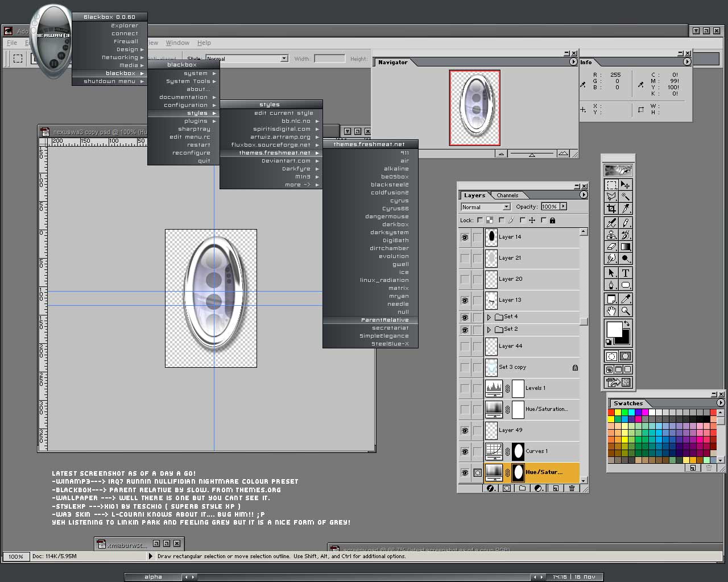Image resolution: width=728 pixels, height=582 pixels.
Task: Open the Opacity slider arrow
Action: (564, 206)
